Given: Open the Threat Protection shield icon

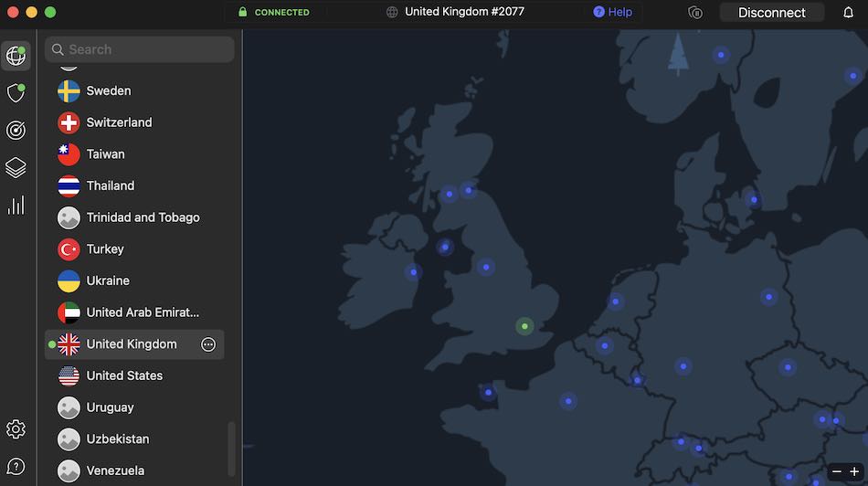Looking at the screenshot, I should [x=16, y=92].
